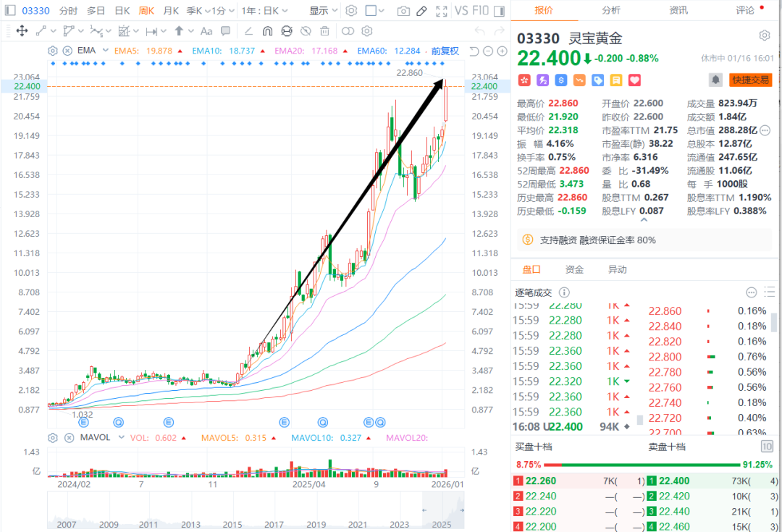Click the Hong Kong market flag icon
Screen dimensions: 782x532
coord(524,80)
